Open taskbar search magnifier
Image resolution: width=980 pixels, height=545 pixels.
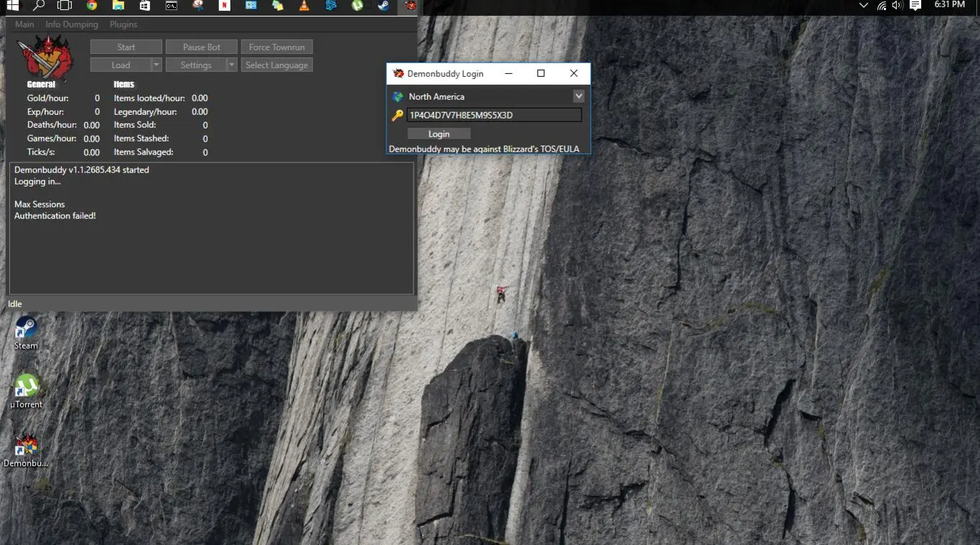click(39, 6)
